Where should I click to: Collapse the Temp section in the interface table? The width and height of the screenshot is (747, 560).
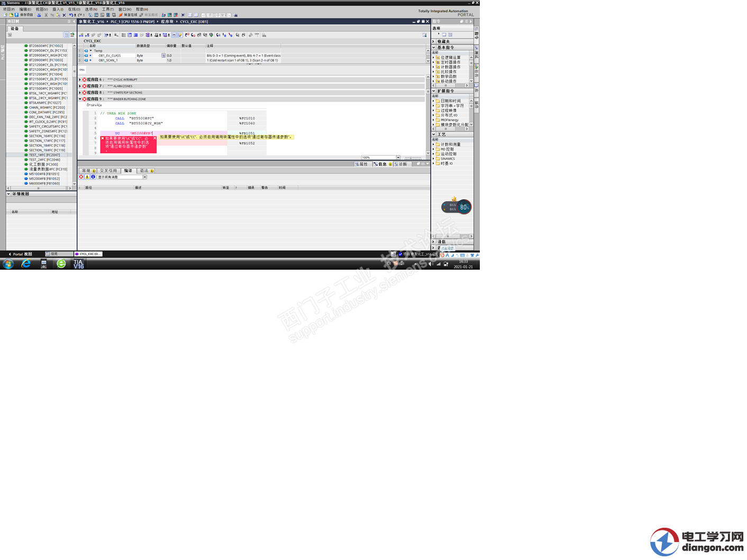point(91,51)
